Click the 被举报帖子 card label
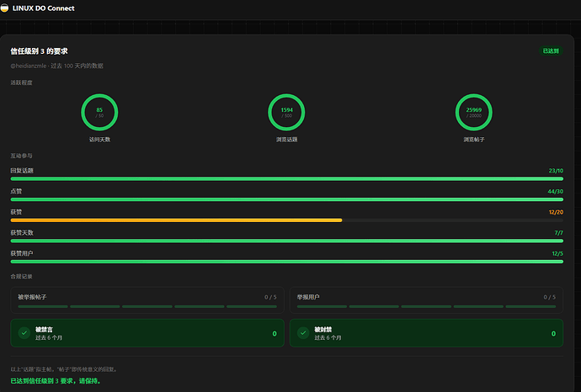Viewport: 581px width, 392px height. click(x=32, y=297)
